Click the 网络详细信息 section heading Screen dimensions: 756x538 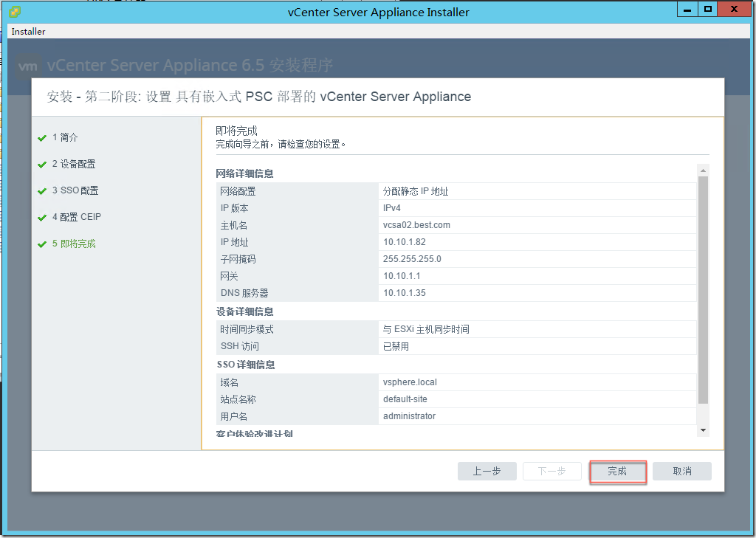[244, 173]
